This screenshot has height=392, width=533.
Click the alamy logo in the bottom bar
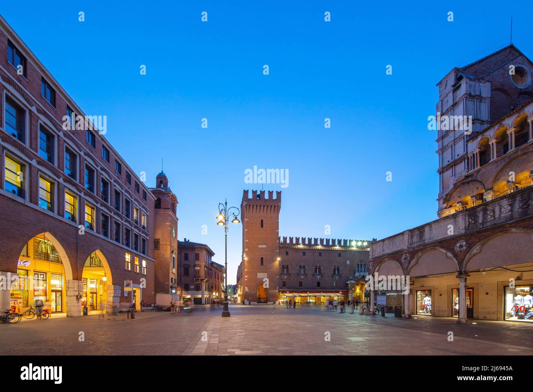point(42,374)
